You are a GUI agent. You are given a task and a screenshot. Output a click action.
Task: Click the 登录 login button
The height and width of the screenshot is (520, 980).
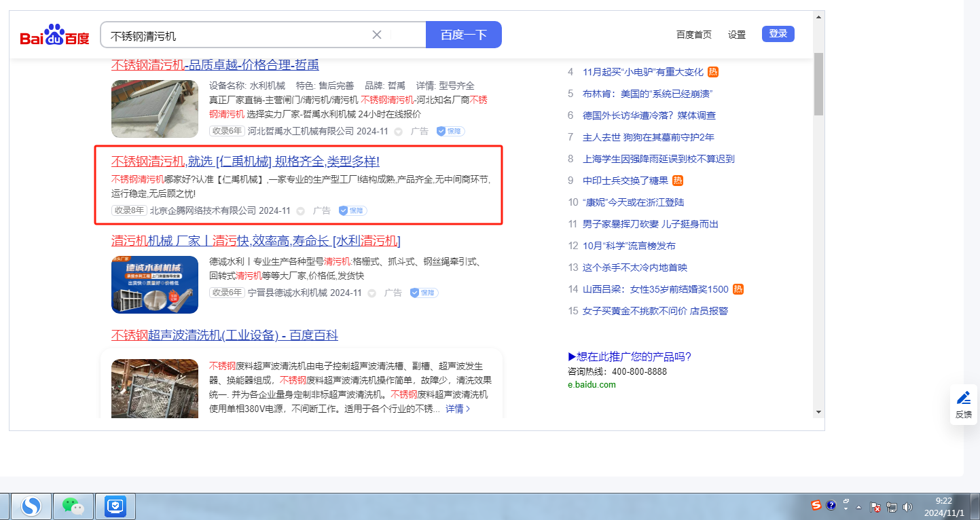(778, 34)
